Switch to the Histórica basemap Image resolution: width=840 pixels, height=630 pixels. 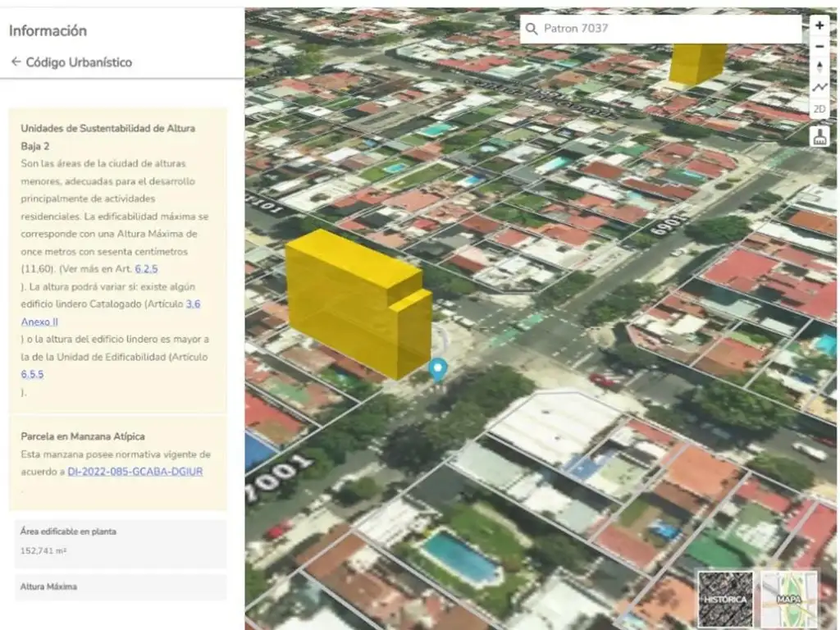724,598
